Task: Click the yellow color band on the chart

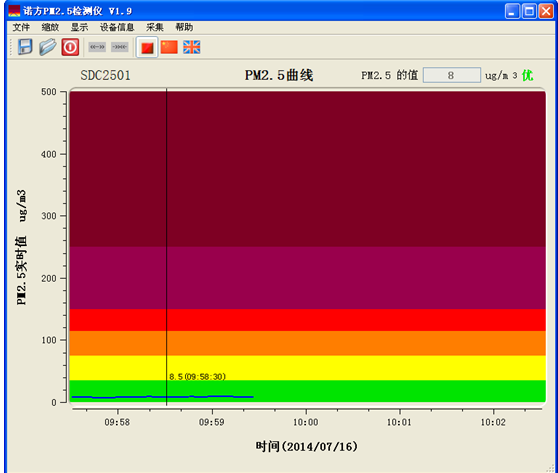Action: tap(307, 368)
